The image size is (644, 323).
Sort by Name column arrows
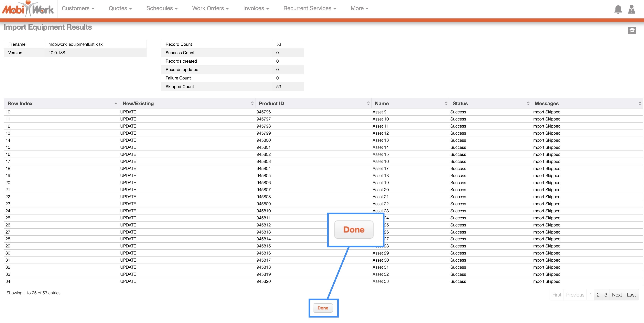click(446, 103)
